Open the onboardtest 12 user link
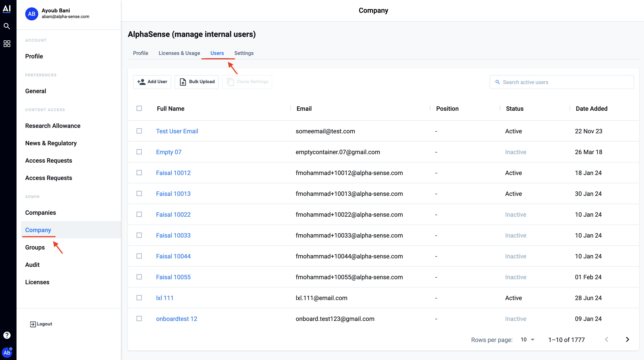Viewport: 644px width, 360px height. point(177,319)
